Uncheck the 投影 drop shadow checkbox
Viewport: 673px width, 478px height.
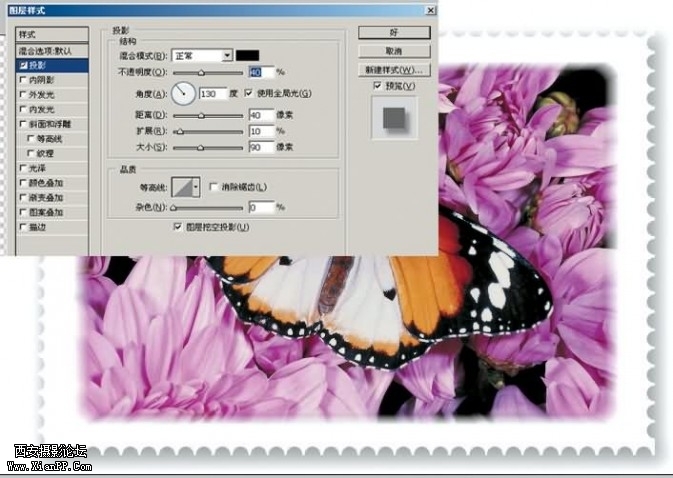point(24,65)
